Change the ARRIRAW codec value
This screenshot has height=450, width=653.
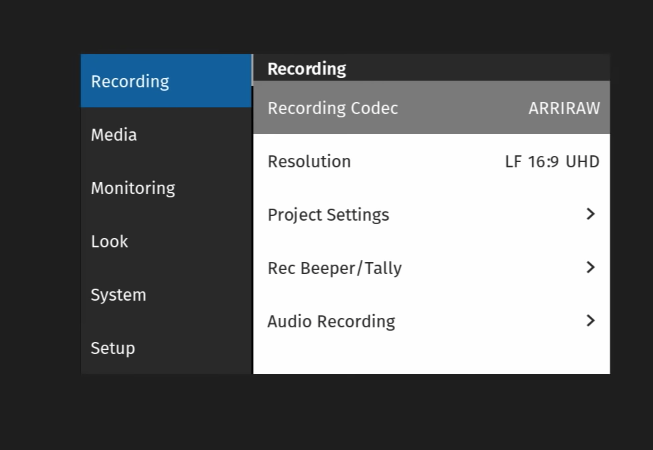[564, 108]
